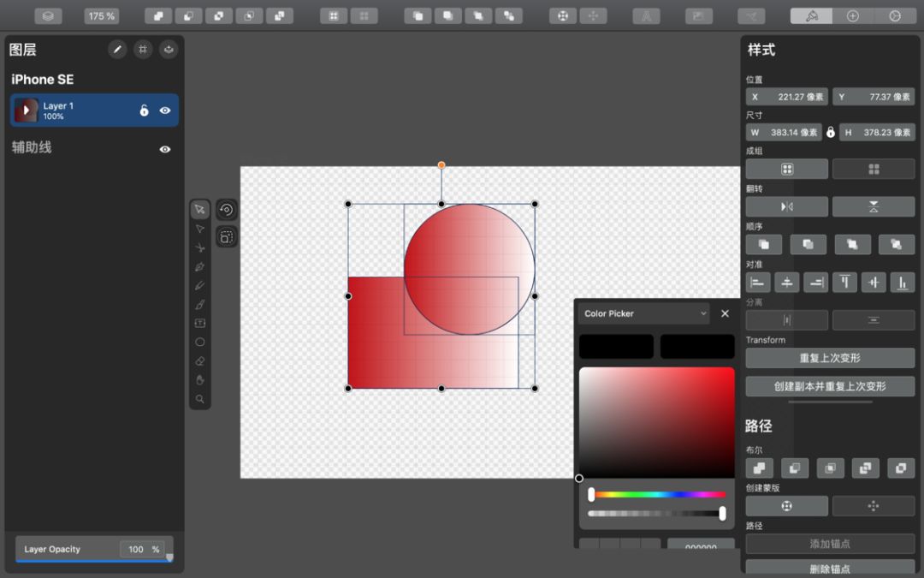
Task: Switch to the Style inspector tab
Action: (810, 16)
